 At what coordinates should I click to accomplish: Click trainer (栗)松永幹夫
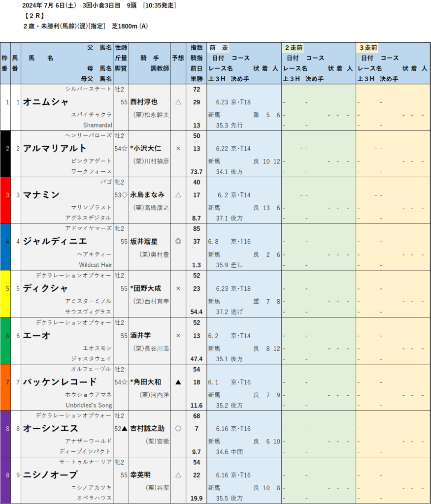(x=151, y=115)
